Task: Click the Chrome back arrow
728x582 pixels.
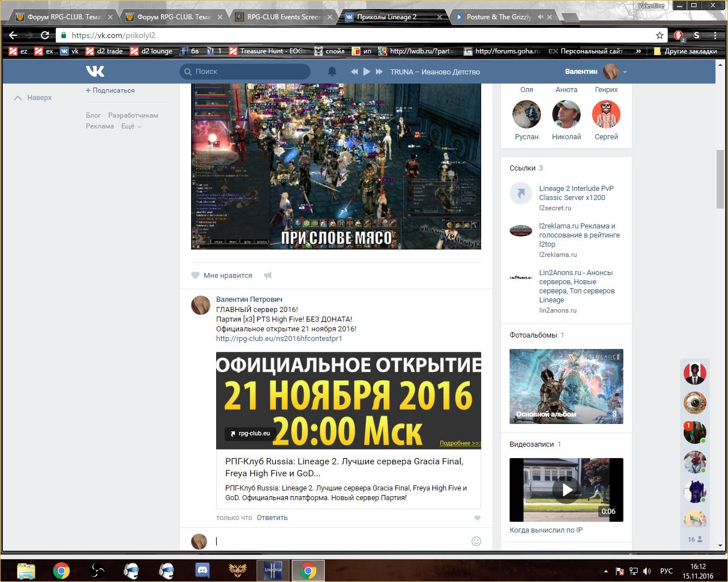Action: 14,35
